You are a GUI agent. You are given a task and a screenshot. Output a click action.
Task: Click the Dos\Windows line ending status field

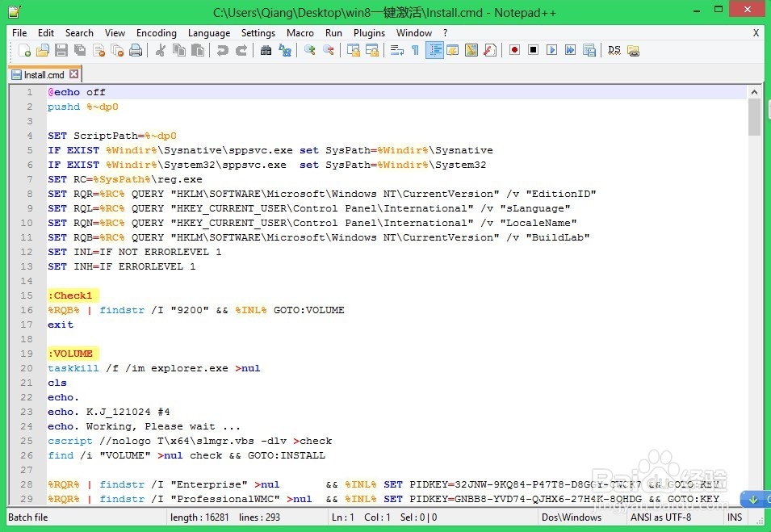pos(572,517)
